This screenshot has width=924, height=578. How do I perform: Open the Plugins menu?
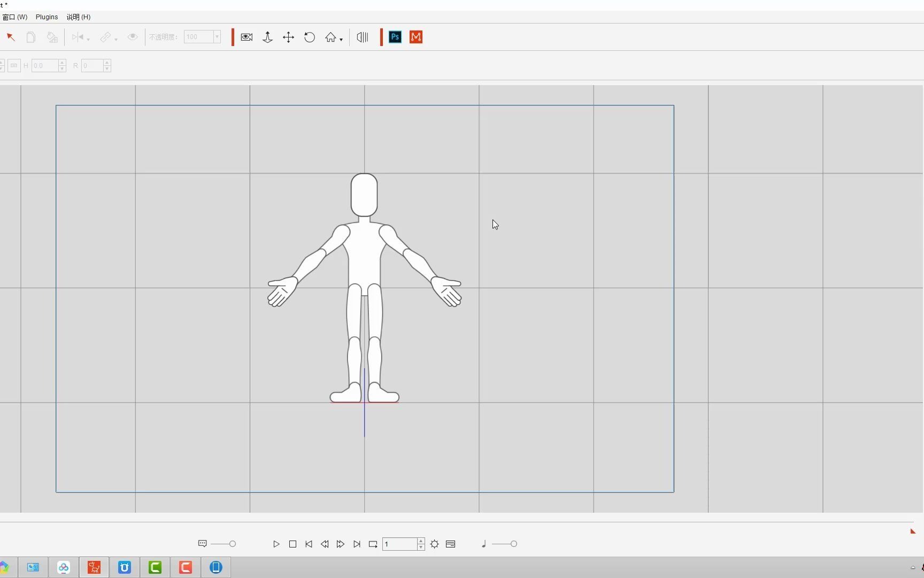[x=46, y=17]
